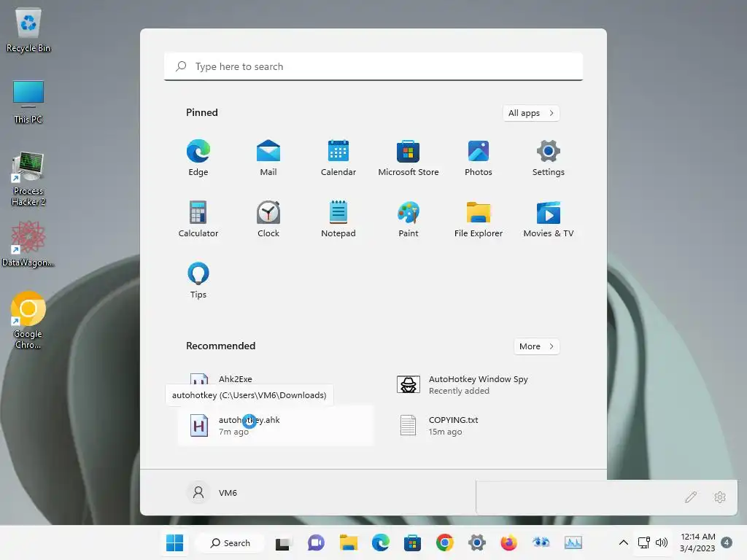Launch the Photos app
This screenshot has height=560, width=747.
tap(479, 157)
